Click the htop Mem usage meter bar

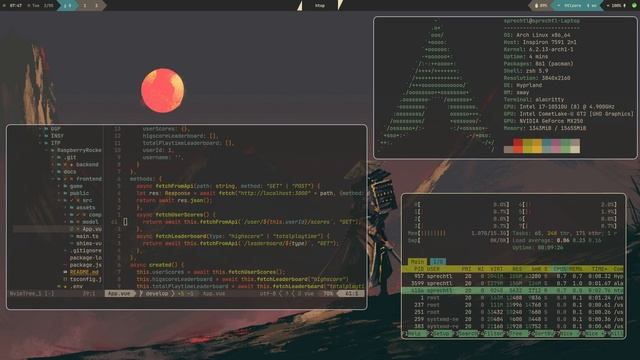459,233
